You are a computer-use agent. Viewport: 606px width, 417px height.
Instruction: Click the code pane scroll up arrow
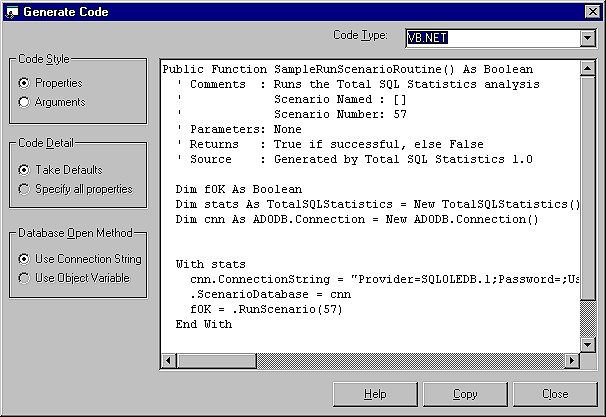coord(587,70)
